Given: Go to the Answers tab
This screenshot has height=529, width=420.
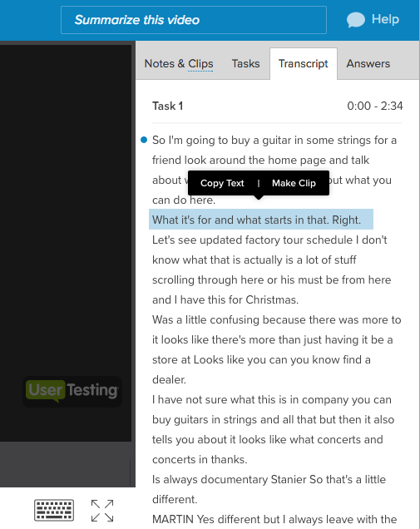Looking at the screenshot, I should pos(368,63).
